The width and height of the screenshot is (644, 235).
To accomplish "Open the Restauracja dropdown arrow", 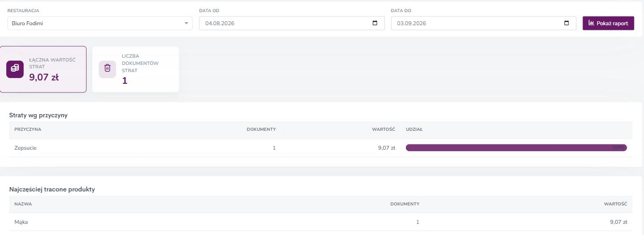I will pos(186,23).
